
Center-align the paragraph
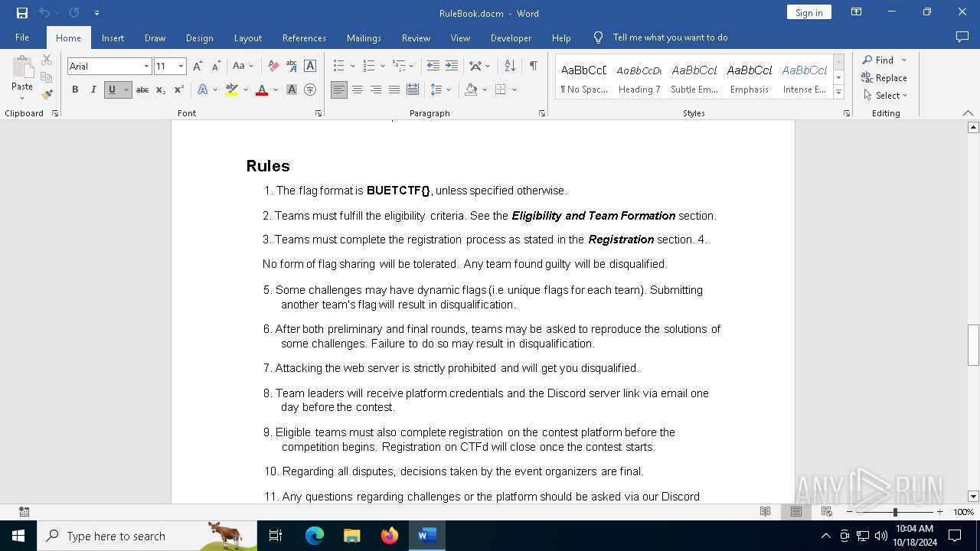click(x=358, y=90)
